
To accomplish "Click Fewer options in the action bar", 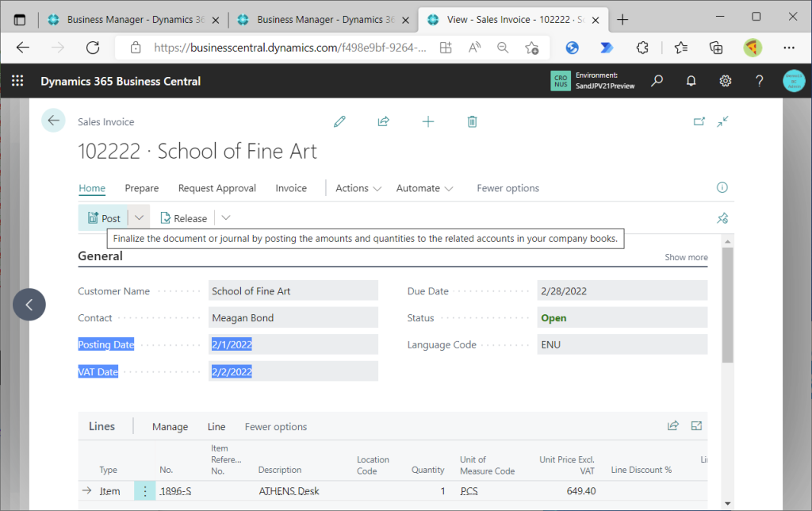I will pyautogui.click(x=507, y=188).
